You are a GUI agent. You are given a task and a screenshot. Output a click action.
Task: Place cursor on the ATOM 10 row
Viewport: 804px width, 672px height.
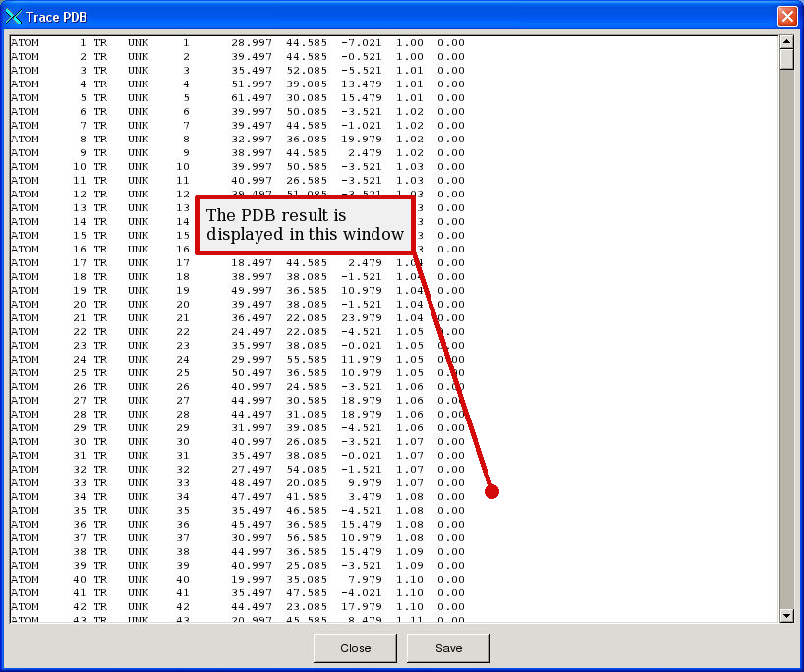(x=236, y=167)
